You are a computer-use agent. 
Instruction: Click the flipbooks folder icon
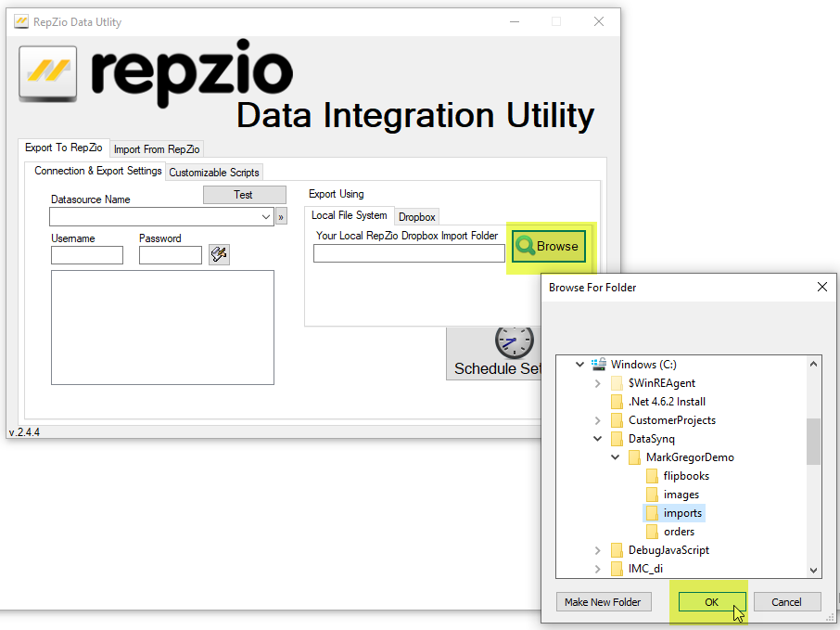[x=653, y=476]
